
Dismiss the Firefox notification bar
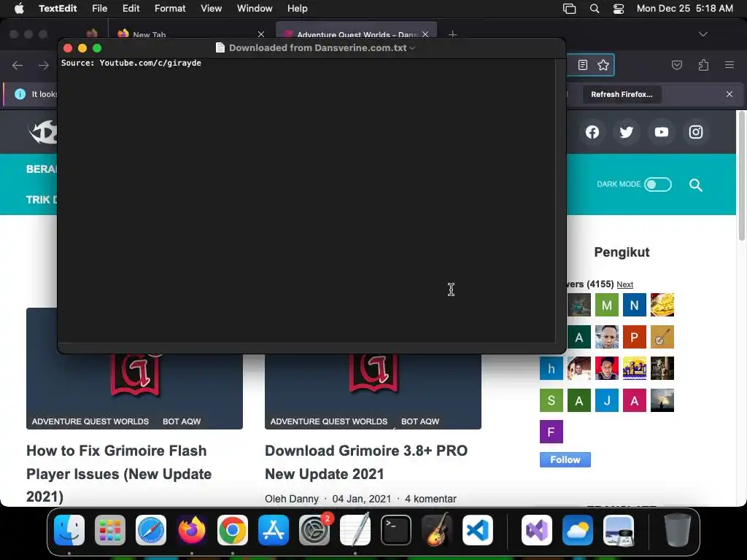click(x=729, y=94)
